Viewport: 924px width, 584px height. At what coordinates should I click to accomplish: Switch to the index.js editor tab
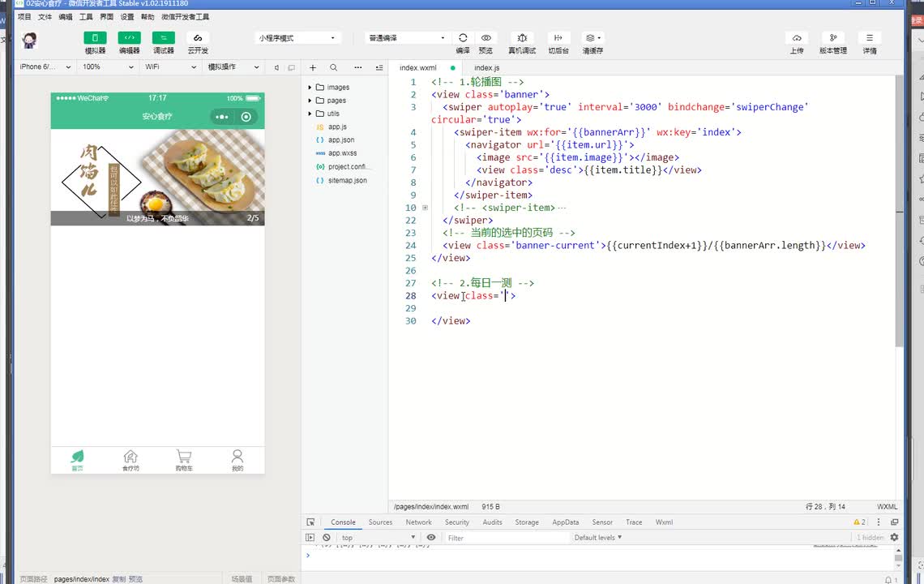[x=486, y=68]
